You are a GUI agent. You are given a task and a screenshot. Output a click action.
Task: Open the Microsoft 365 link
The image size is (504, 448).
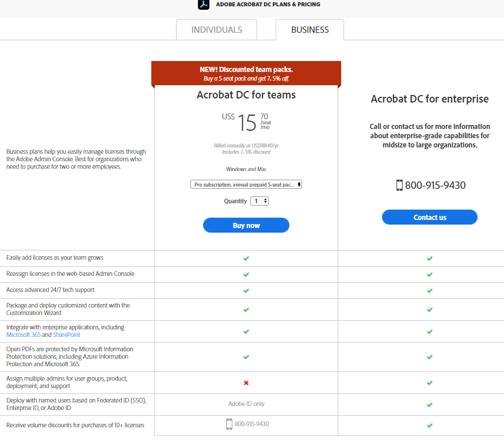[24, 335]
